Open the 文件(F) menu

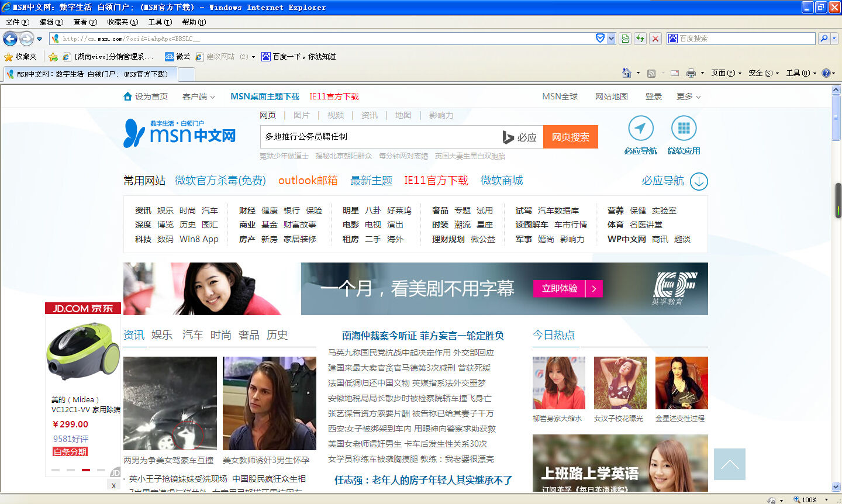17,22
